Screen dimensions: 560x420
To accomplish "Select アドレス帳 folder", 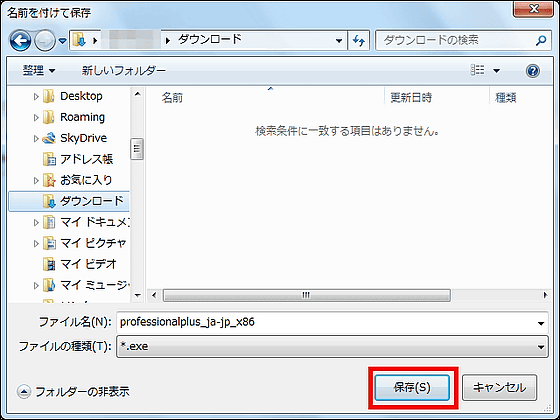I will pyautogui.click(x=86, y=159).
